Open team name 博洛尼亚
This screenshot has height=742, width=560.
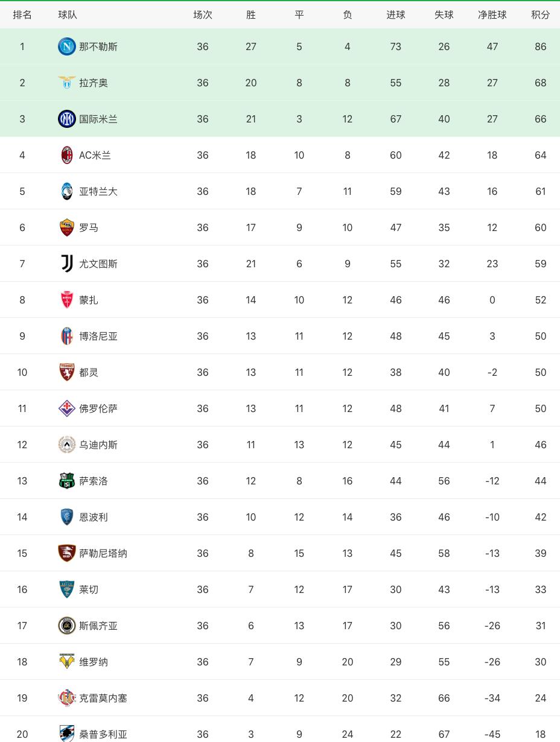tap(98, 336)
